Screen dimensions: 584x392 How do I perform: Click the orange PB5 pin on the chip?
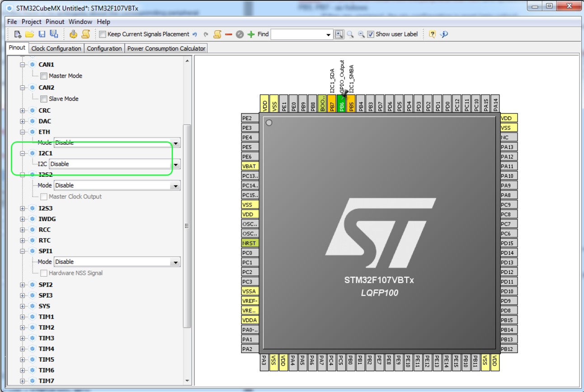point(351,104)
